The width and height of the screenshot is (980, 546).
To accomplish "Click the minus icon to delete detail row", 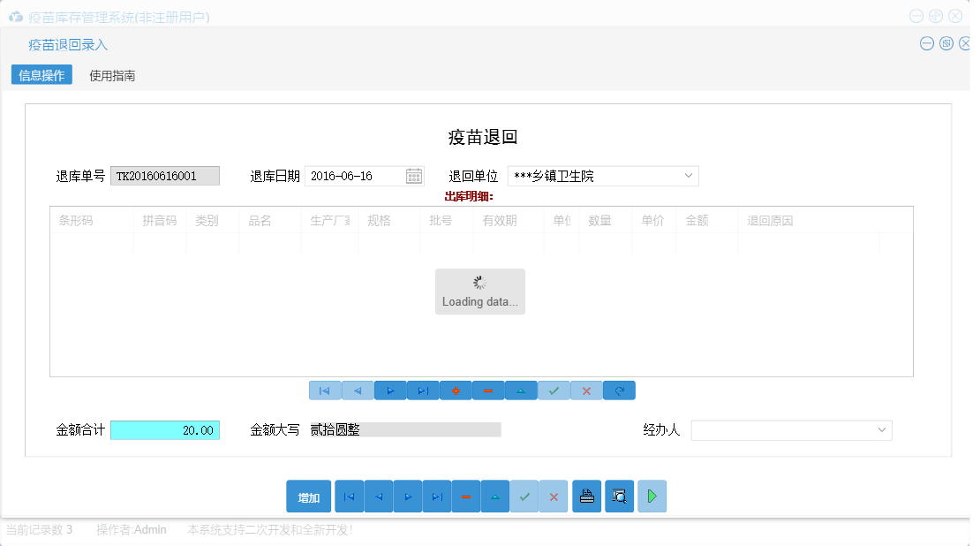I will point(488,390).
